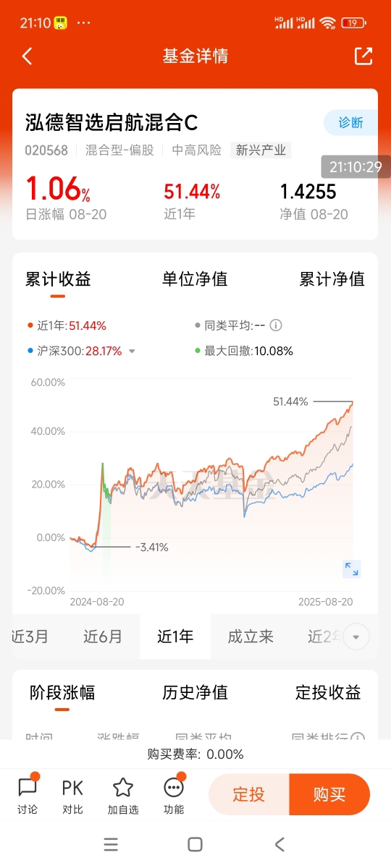391x868 pixels.
Task: Tap the 定投 button
Action: tap(249, 794)
